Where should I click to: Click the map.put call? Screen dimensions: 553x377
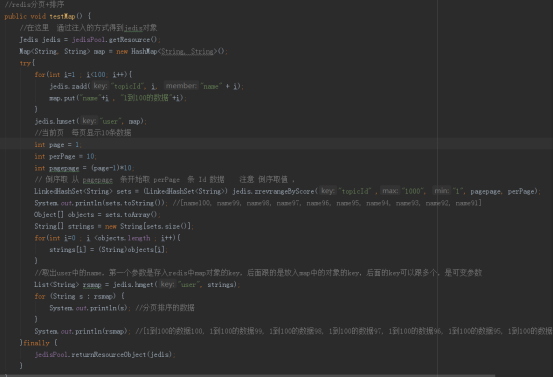click(x=62, y=98)
